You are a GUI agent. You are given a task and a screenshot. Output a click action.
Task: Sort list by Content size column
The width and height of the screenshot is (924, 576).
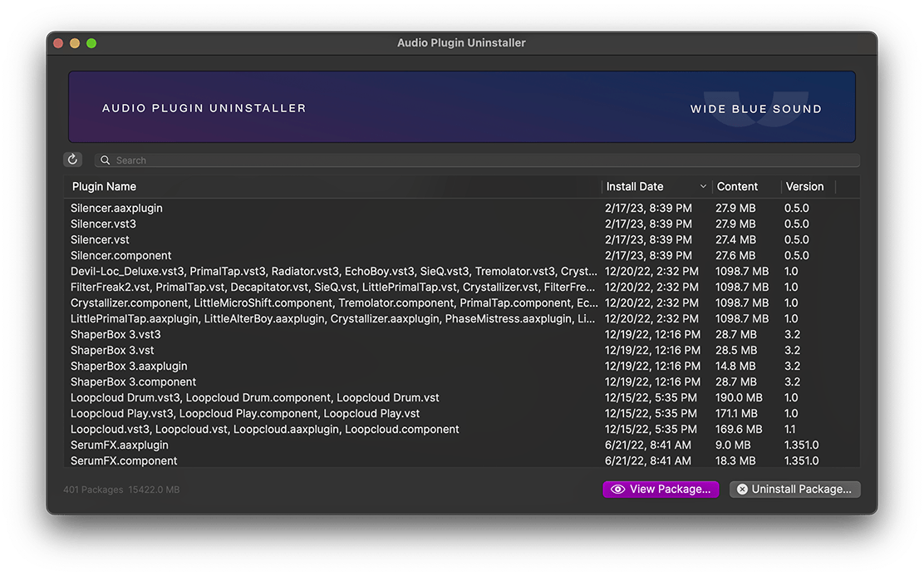[737, 187]
